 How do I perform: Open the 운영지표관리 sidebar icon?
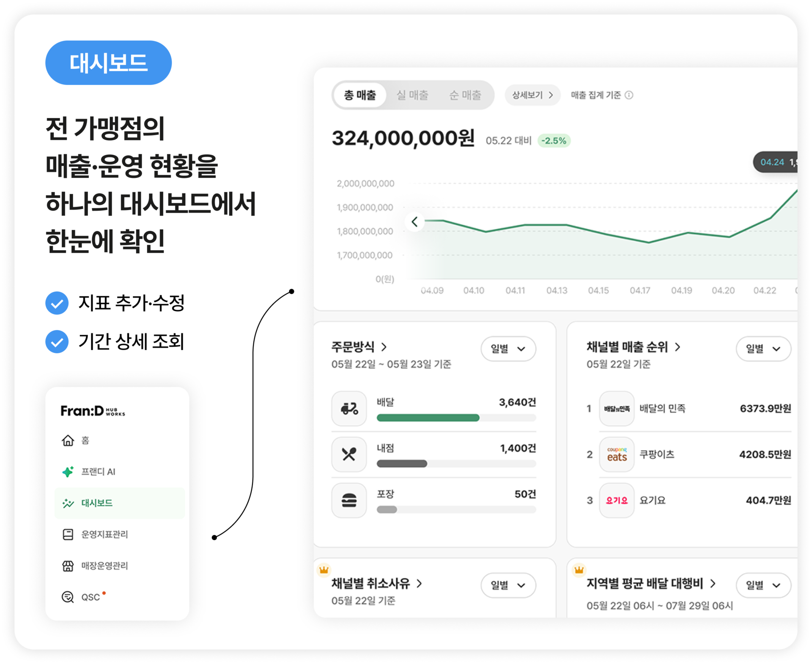click(x=68, y=534)
